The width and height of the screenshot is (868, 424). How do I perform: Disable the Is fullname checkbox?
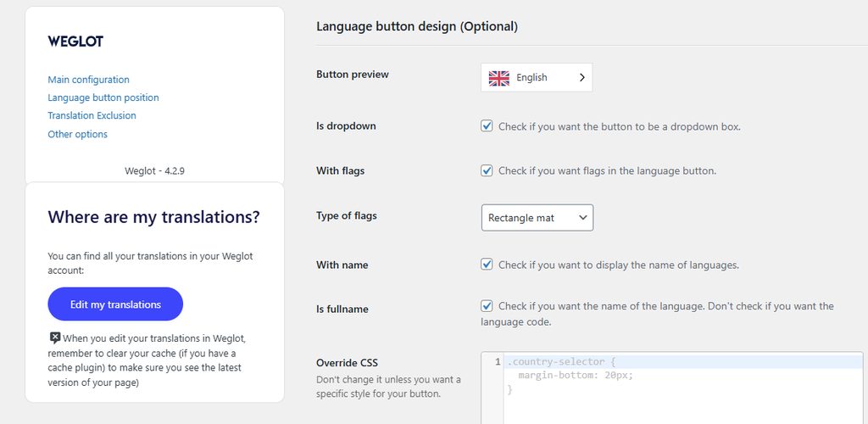[487, 305]
